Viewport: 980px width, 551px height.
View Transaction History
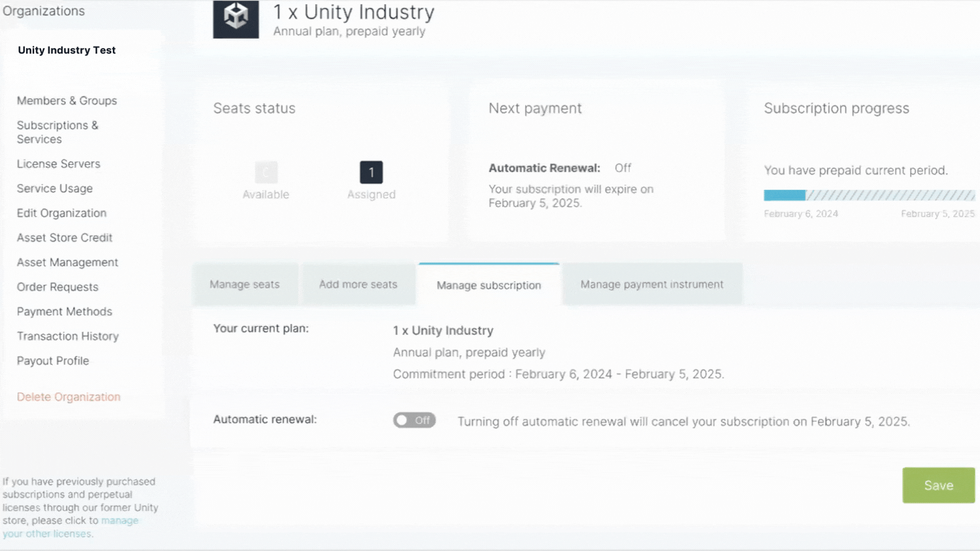pyautogui.click(x=68, y=336)
